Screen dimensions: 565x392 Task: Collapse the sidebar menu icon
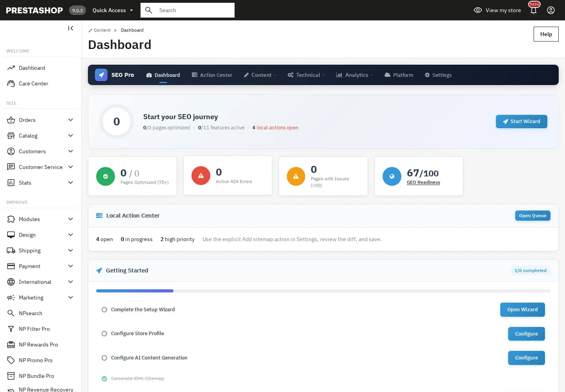pos(71,28)
